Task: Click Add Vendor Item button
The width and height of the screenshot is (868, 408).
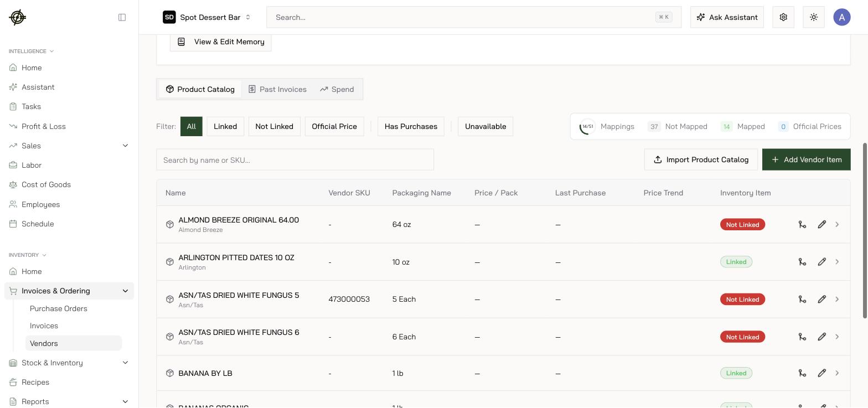Action: (x=807, y=159)
